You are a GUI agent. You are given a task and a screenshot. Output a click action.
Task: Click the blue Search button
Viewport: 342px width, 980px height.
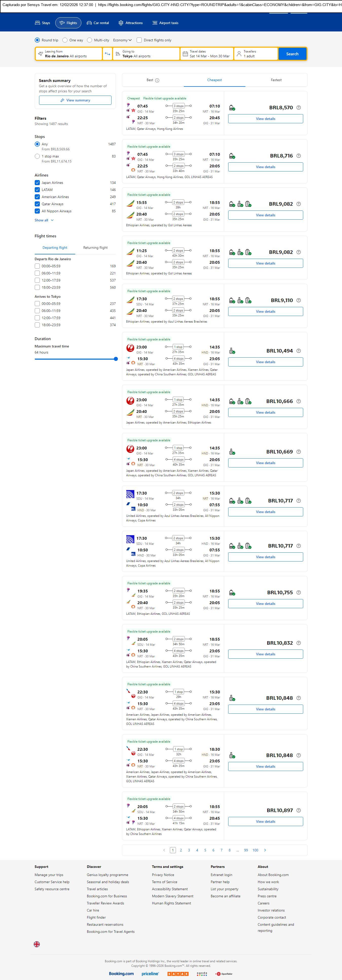click(292, 54)
